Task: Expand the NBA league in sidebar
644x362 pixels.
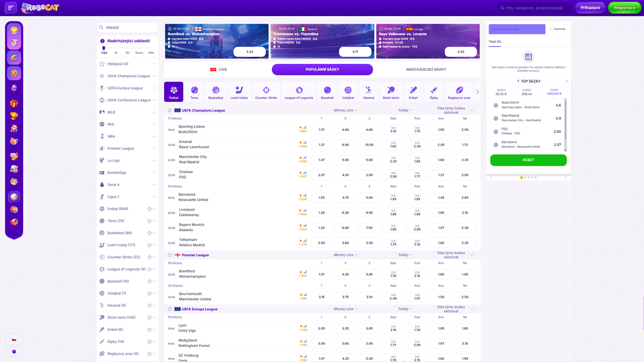Action: click(154, 136)
